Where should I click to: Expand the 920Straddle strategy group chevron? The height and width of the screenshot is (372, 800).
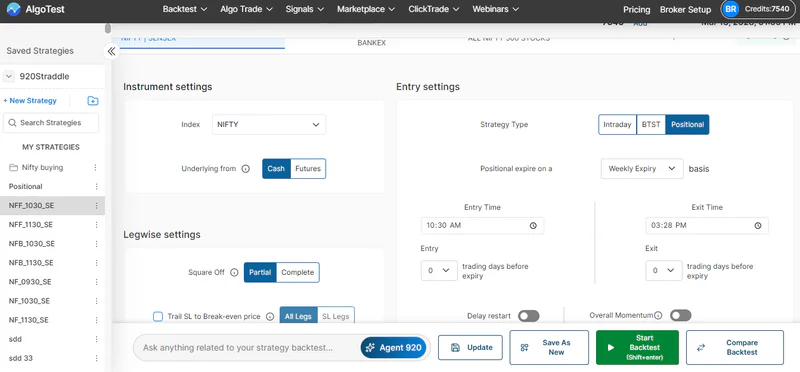[x=9, y=77]
